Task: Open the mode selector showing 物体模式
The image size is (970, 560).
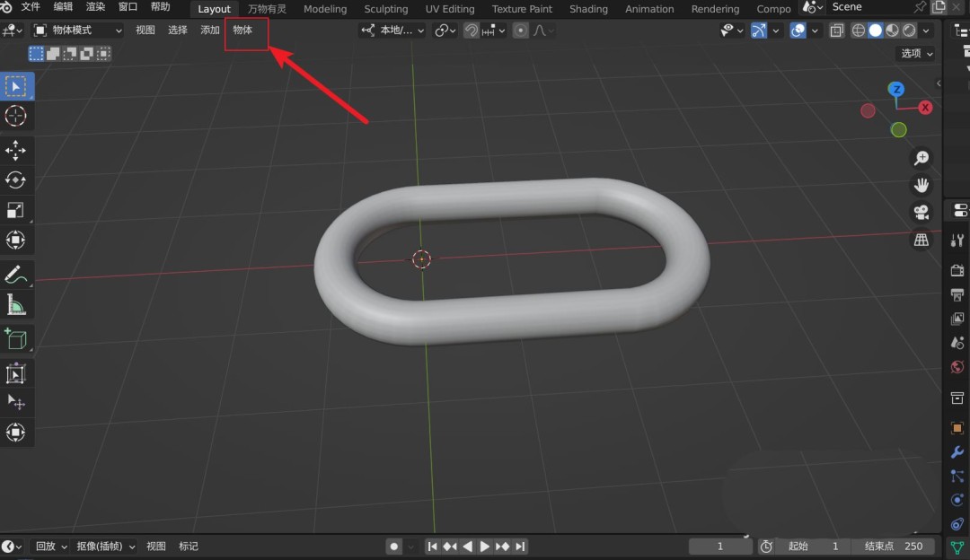Action: [76, 30]
